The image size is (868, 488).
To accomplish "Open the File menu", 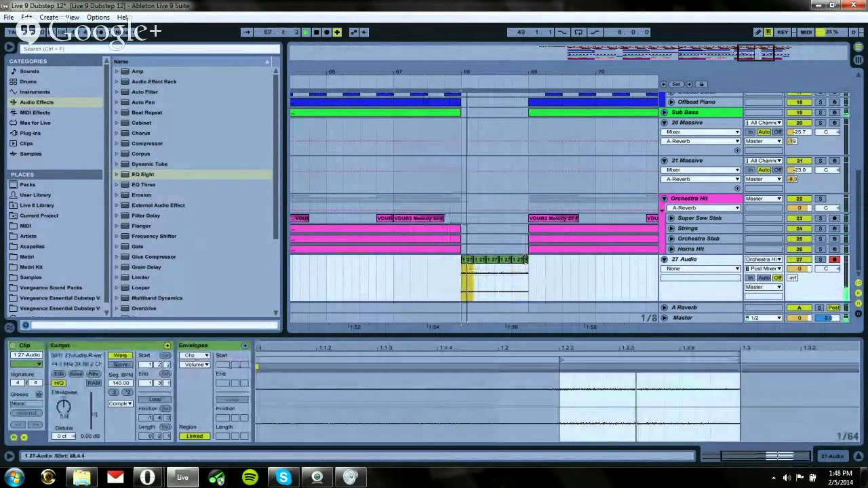I will tap(9, 17).
